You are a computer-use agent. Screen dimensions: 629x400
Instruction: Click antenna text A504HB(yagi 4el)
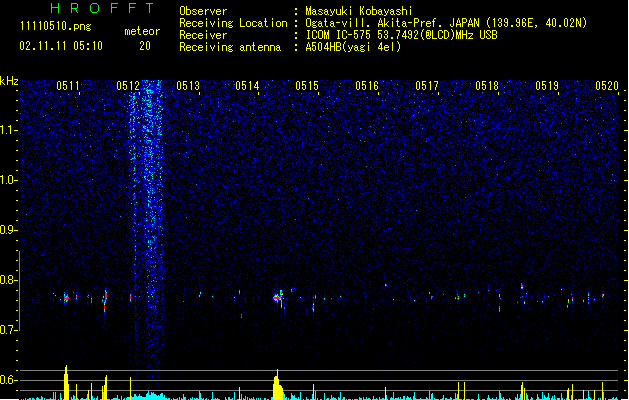click(353, 47)
